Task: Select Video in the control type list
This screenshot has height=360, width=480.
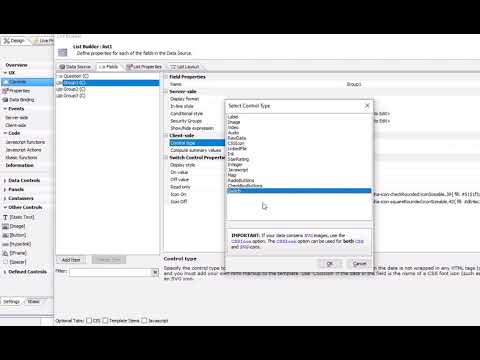Action: pos(233,127)
